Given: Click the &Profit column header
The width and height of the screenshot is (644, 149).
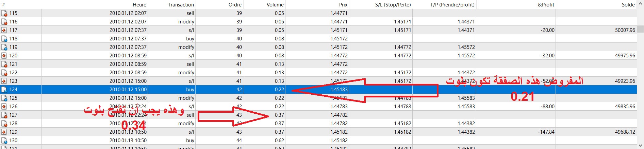Looking at the screenshot, I should point(546,4).
